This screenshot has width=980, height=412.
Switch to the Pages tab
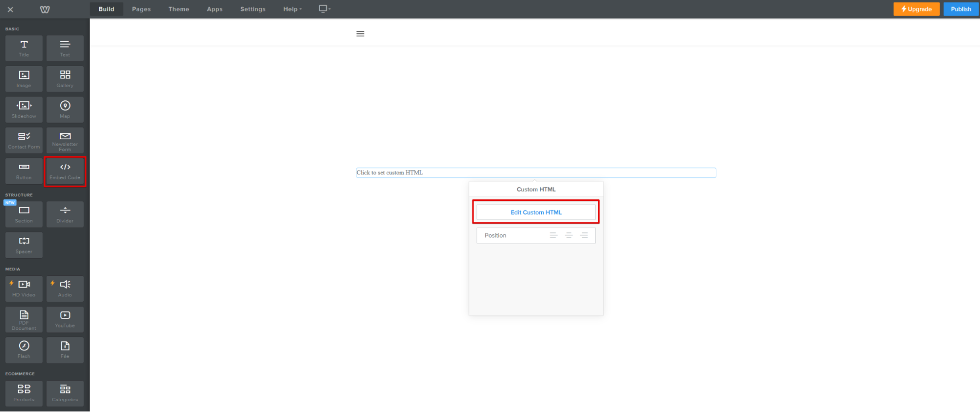[141, 9]
